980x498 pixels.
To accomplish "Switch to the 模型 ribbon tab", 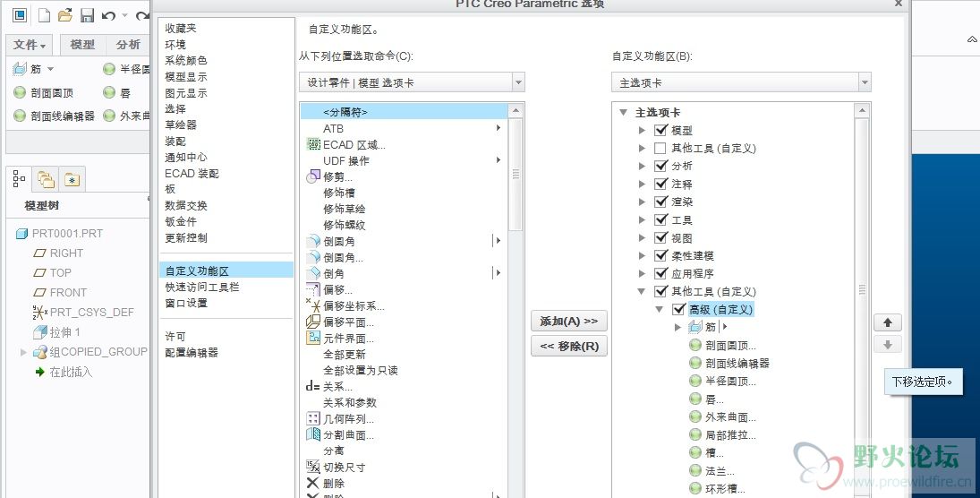I will pyautogui.click(x=82, y=45).
